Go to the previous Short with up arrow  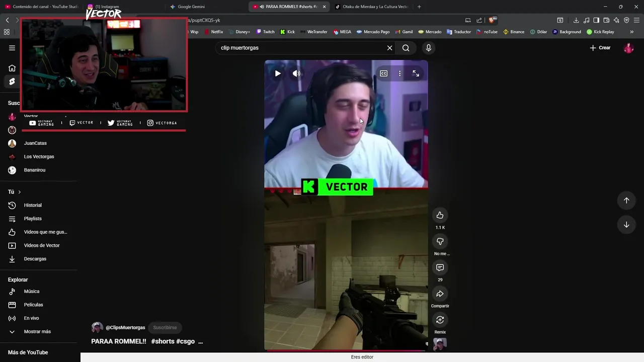(626, 201)
